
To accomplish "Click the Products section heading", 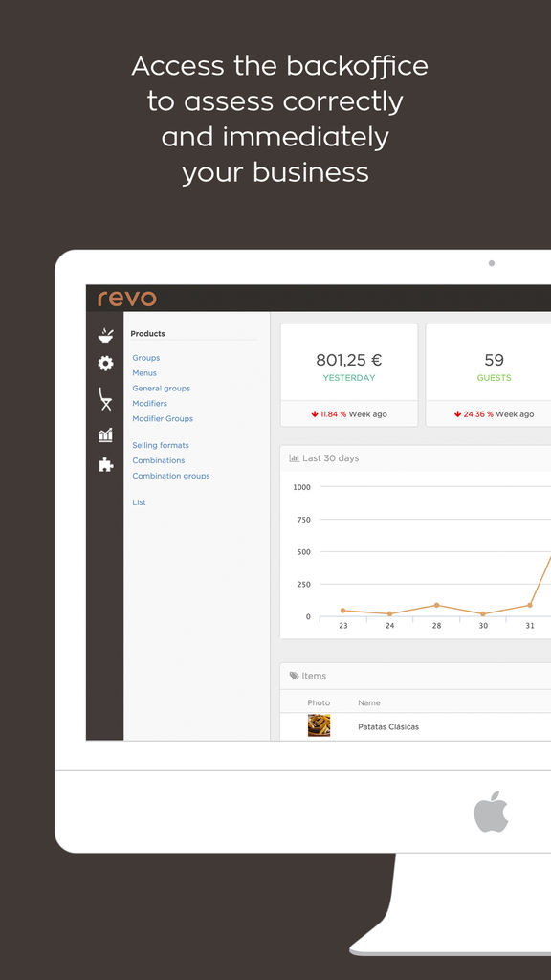I will point(148,334).
